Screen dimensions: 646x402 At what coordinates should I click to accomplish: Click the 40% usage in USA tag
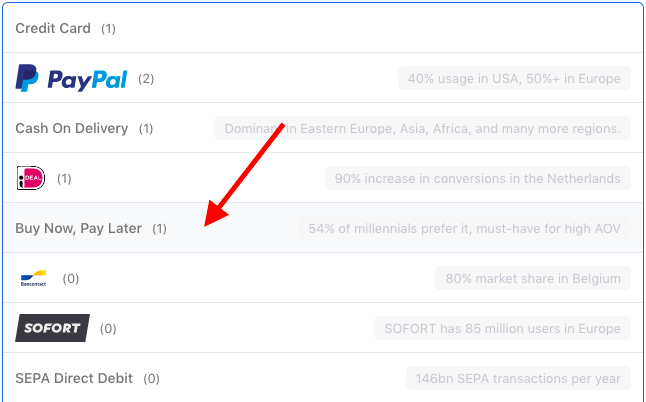coord(514,78)
